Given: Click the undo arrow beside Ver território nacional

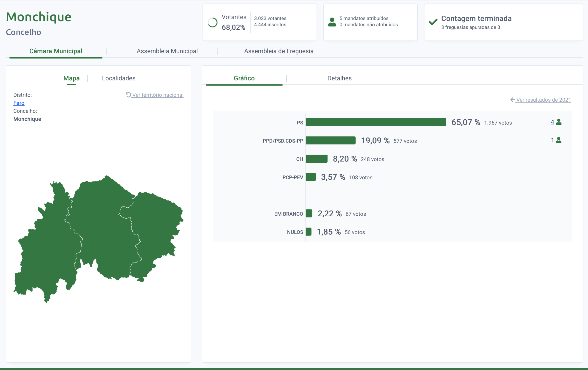Looking at the screenshot, I should coord(128,95).
